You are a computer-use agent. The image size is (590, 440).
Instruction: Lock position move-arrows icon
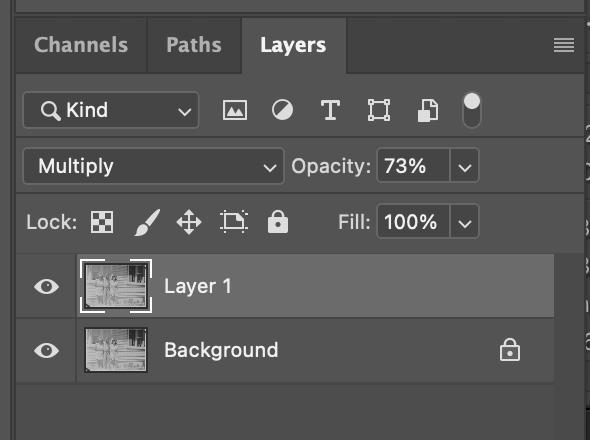tap(189, 222)
